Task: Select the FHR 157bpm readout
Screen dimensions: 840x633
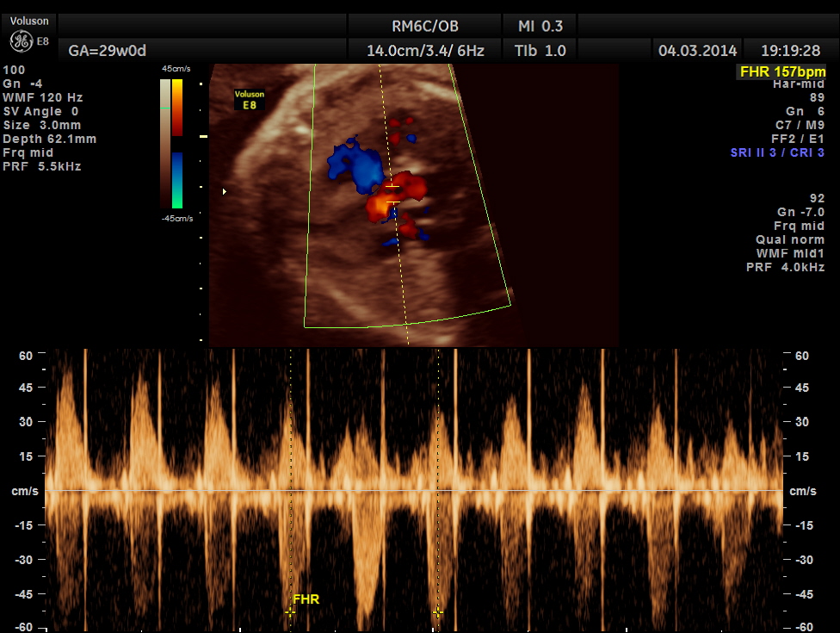Action: tap(780, 72)
